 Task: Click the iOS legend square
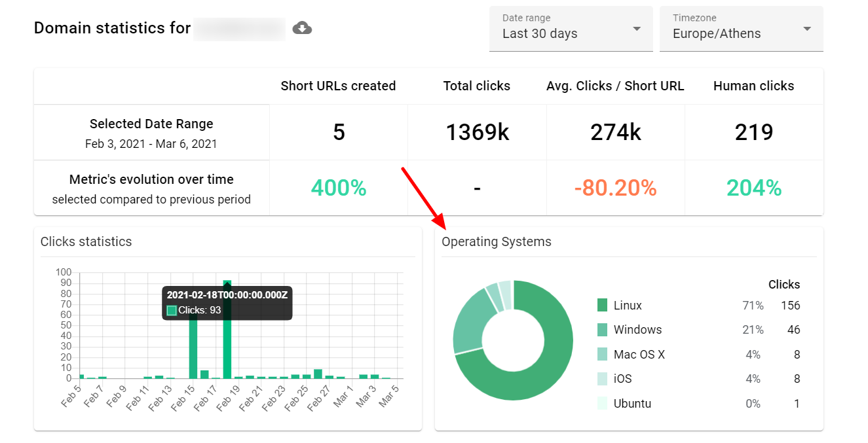(603, 378)
